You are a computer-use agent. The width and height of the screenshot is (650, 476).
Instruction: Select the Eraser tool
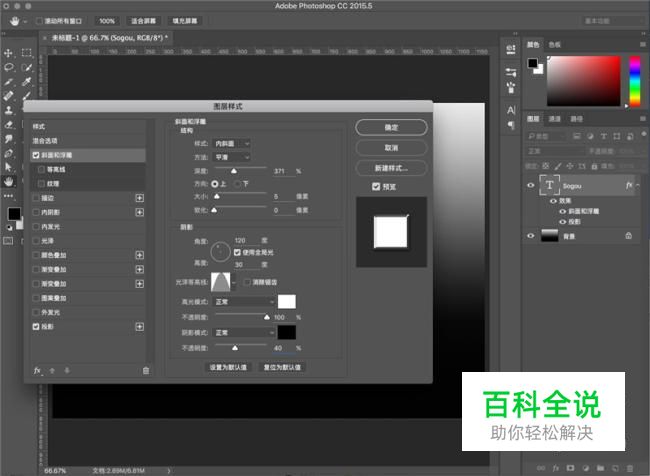pos(8,124)
